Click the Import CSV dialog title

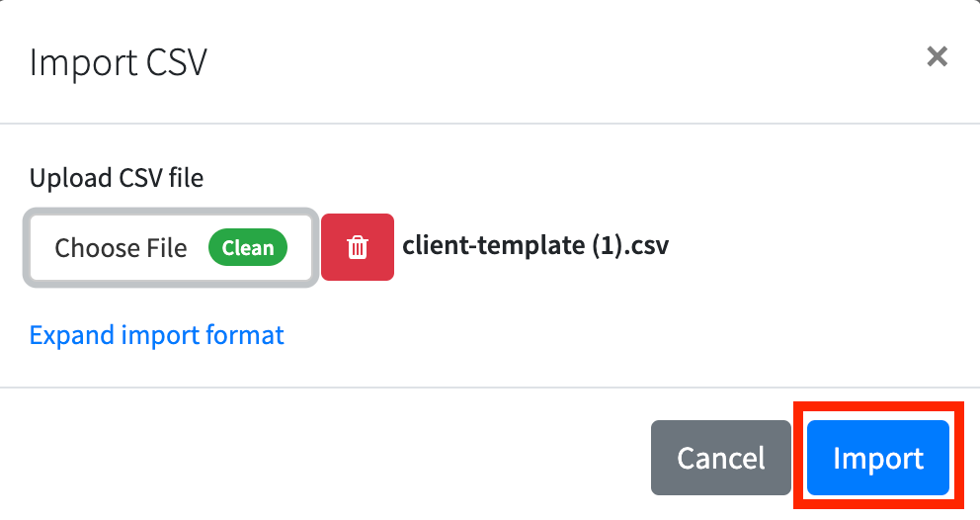coord(119,62)
